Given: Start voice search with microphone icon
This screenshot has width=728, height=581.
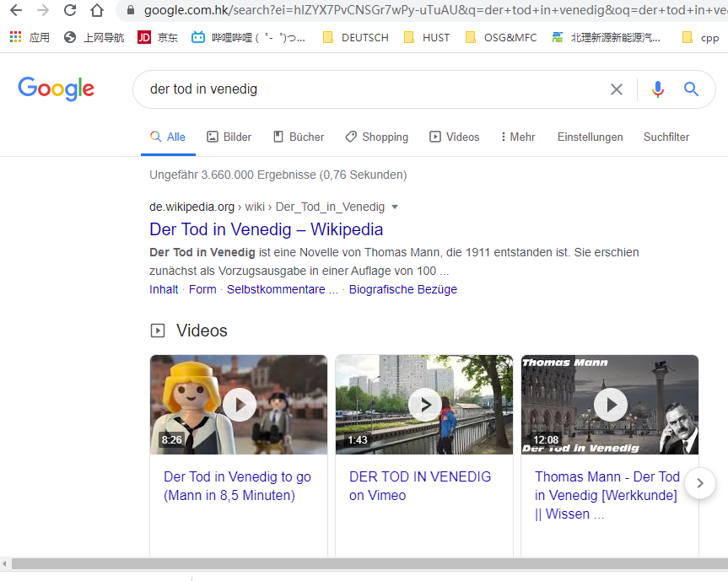Looking at the screenshot, I should pyautogui.click(x=657, y=89).
